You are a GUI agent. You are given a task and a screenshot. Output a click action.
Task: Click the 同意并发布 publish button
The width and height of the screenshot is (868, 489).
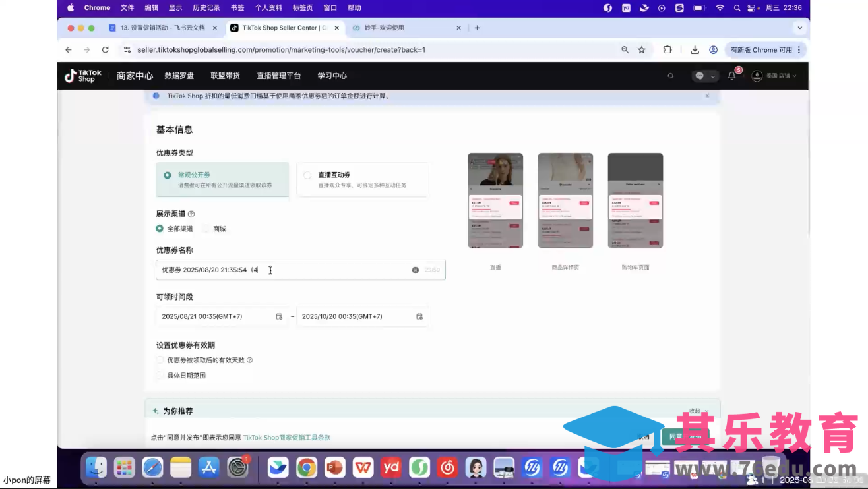click(x=686, y=437)
